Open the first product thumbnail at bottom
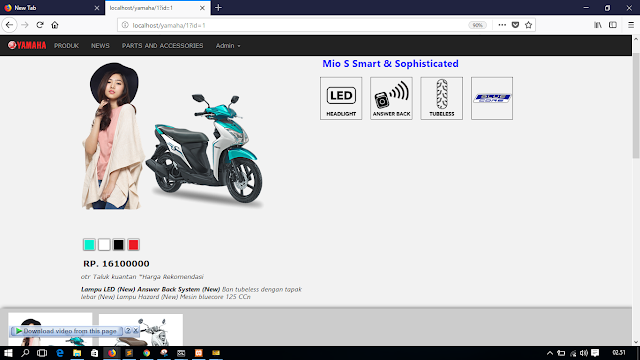This screenshot has height=360, width=640. (50, 329)
